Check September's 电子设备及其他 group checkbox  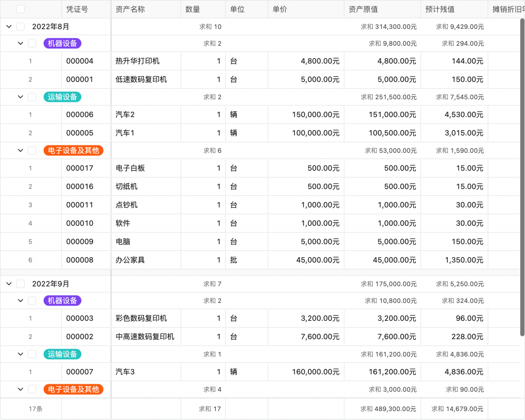click(x=31, y=389)
